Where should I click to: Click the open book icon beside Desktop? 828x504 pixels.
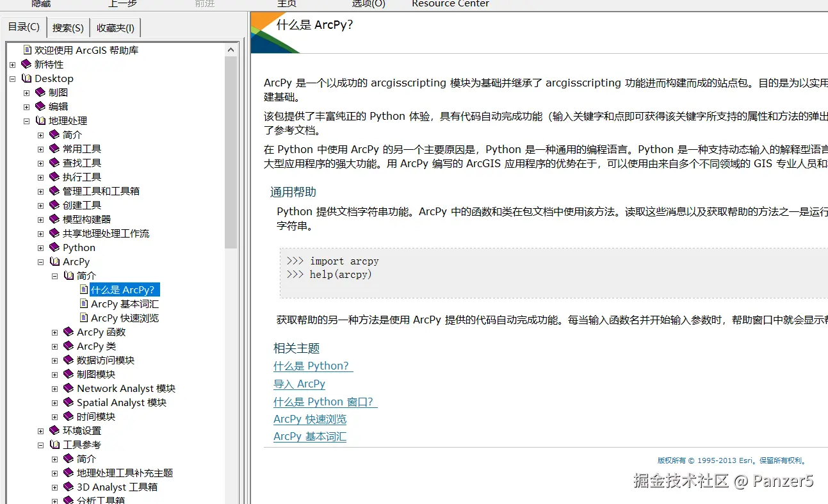26,78
